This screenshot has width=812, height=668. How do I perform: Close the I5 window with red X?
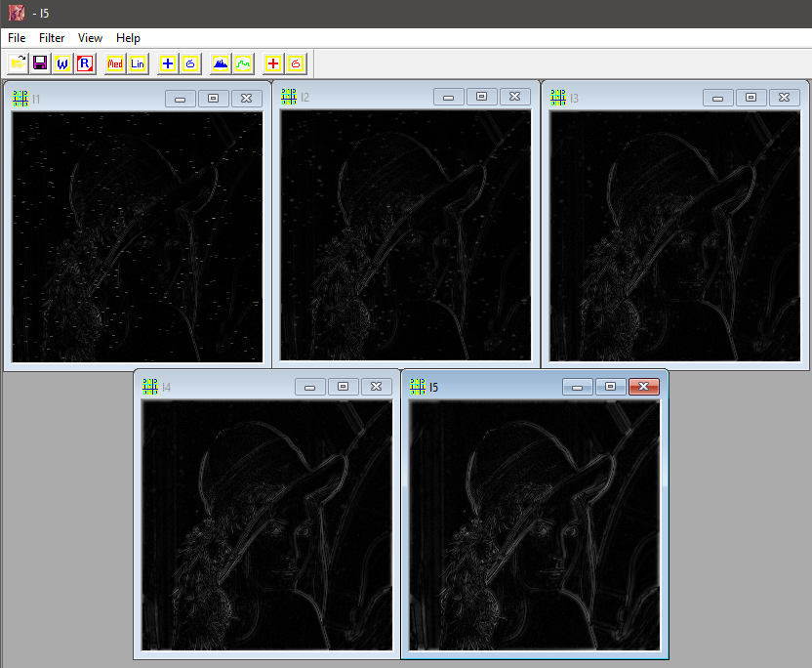point(644,387)
